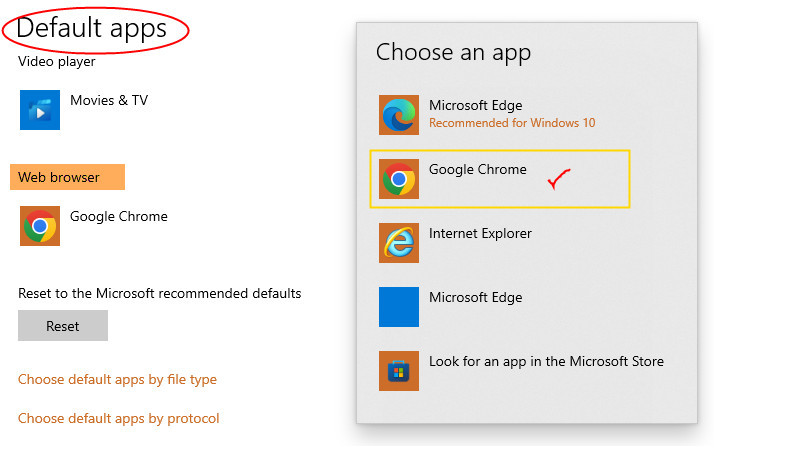Screen dimensions: 810x449
Task: Select Look for an app in the Microsoft Store text
Action: point(546,362)
